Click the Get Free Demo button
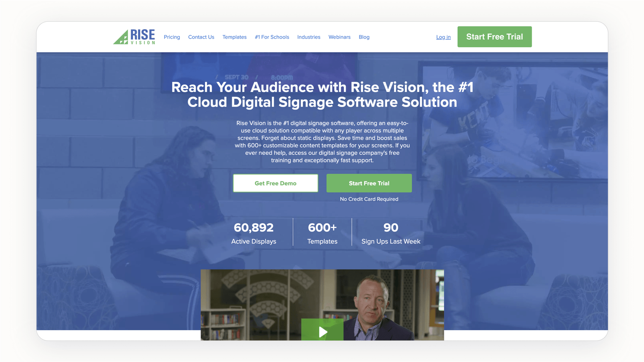 pyautogui.click(x=275, y=183)
